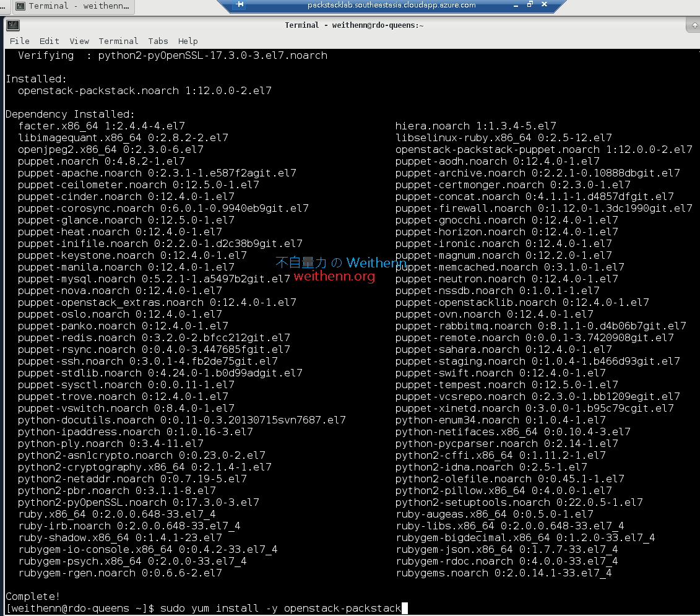Image resolution: width=700 pixels, height=616 pixels.
Task: Click the up-arrow button at window top right
Action: pyautogui.click(x=694, y=25)
